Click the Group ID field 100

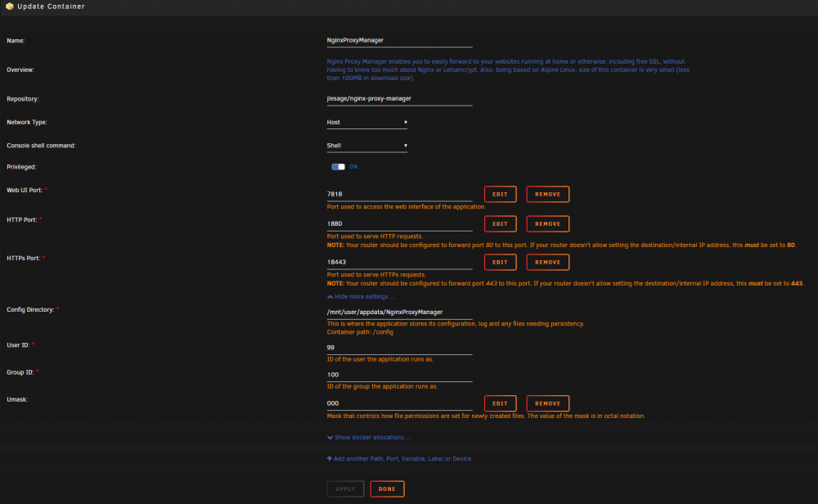(400, 375)
